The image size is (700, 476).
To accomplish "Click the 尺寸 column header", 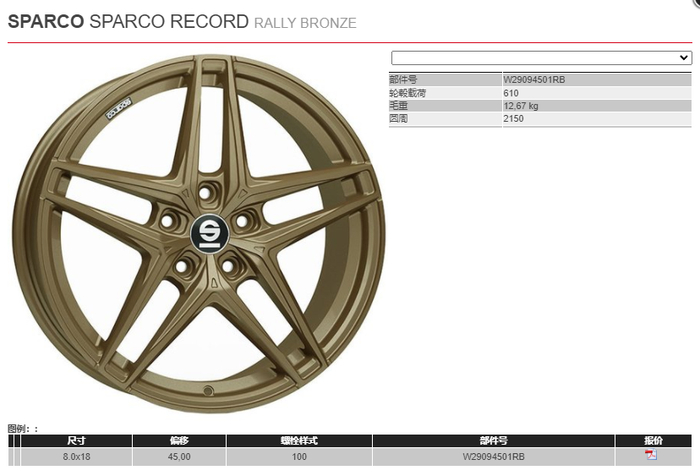I will [76, 441].
